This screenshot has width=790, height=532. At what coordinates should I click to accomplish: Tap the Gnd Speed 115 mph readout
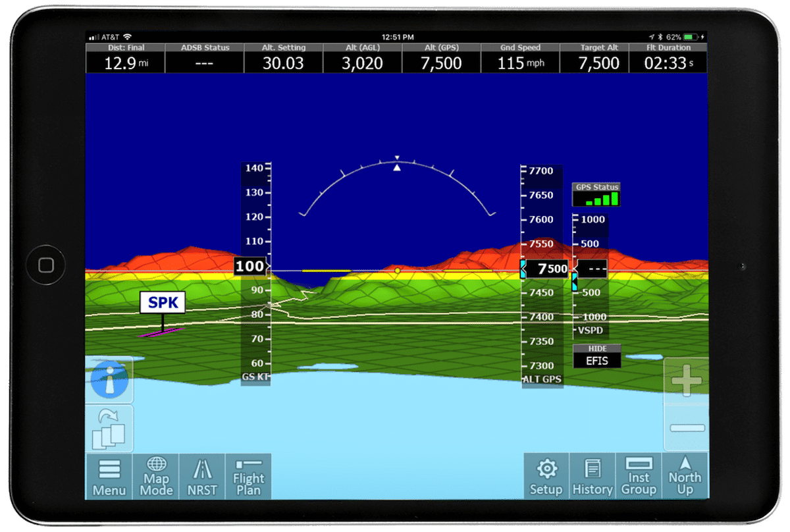pyautogui.click(x=520, y=58)
